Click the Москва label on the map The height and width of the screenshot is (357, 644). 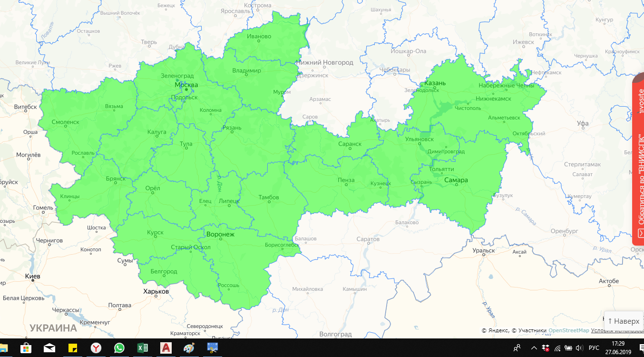tap(186, 85)
